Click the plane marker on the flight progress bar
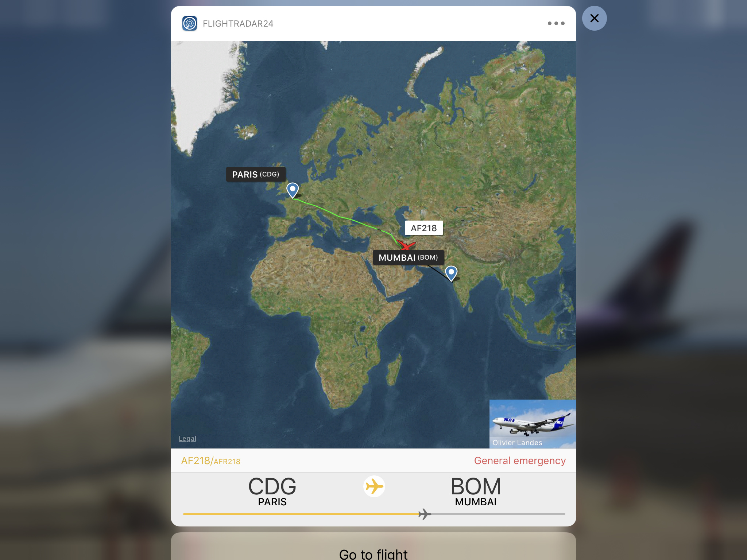The height and width of the screenshot is (560, 747). [x=425, y=514]
